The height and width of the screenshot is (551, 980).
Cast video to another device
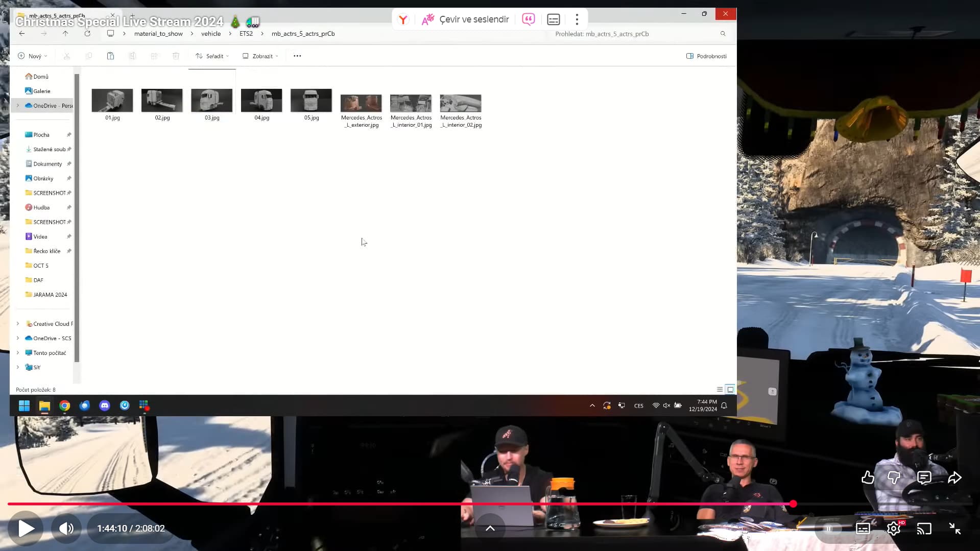[924, 529]
